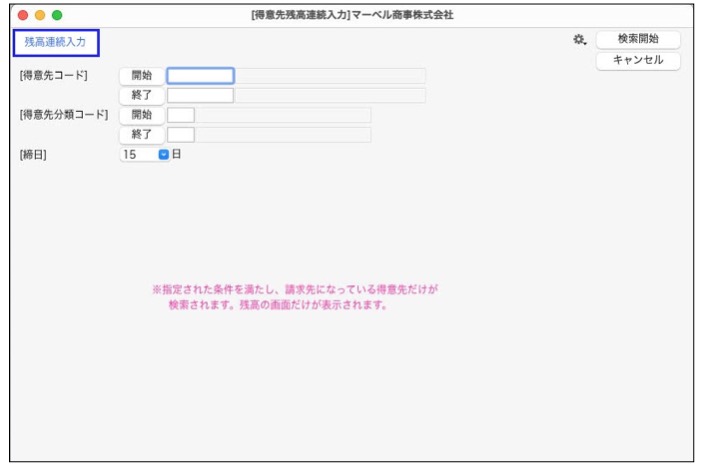This screenshot has height=469, width=702.
Task: Click 開始 button for 得意先分類コード
Action: point(141,115)
